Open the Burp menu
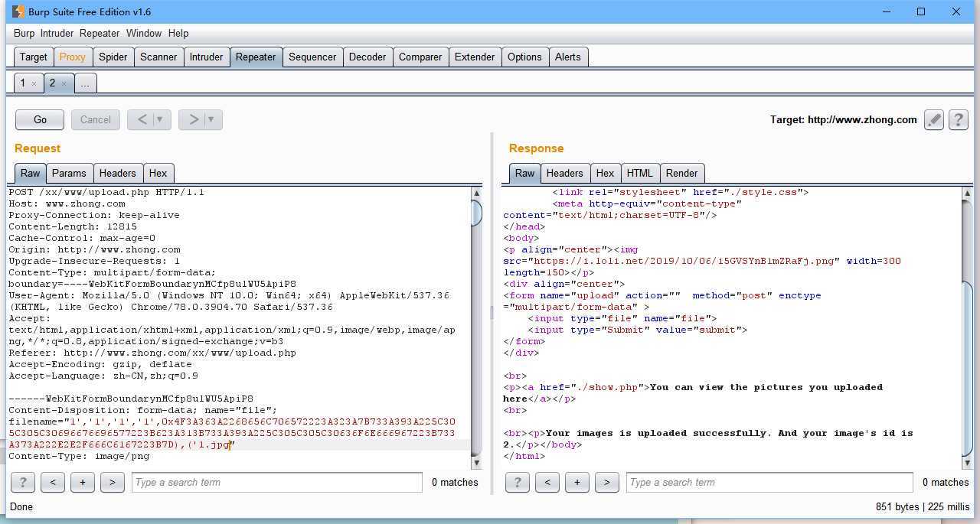The image size is (980, 524). coord(24,33)
